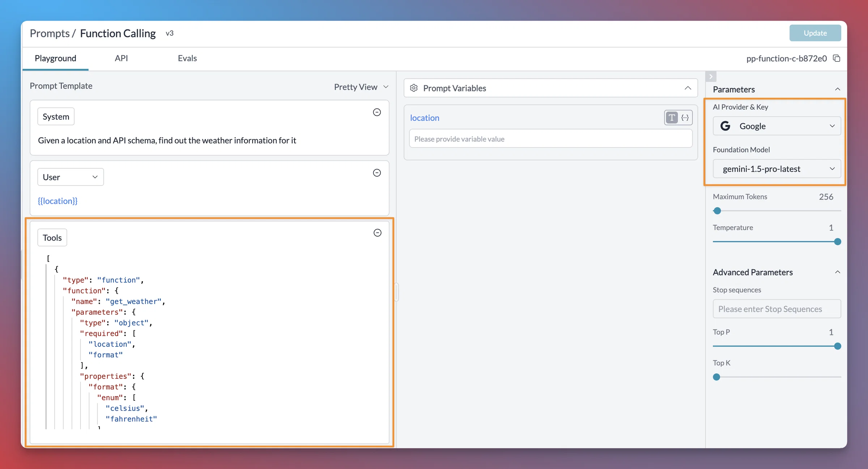This screenshot has height=469, width=868.
Task: Click the "required" key in tools JSON
Action: point(101,334)
